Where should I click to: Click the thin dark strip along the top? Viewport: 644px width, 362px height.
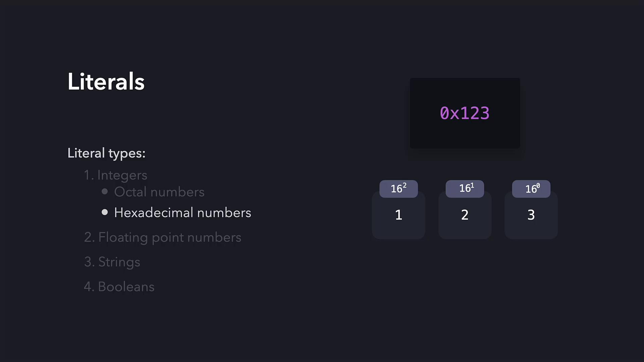pos(322,2)
